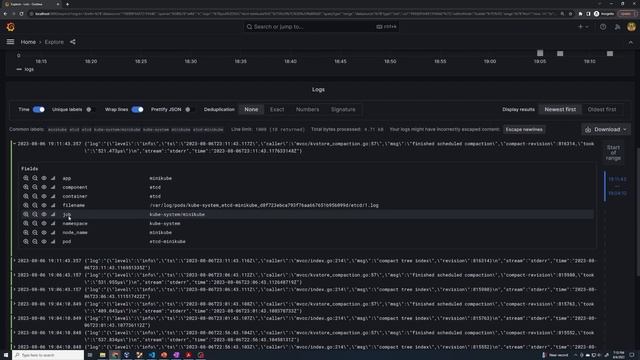Filter for value on pod row
This screenshot has height=360, width=640.
click(x=26, y=242)
